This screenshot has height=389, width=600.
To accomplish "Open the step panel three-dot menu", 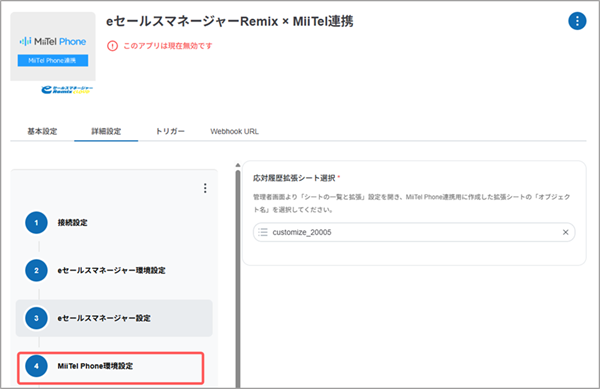I will (205, 188).
